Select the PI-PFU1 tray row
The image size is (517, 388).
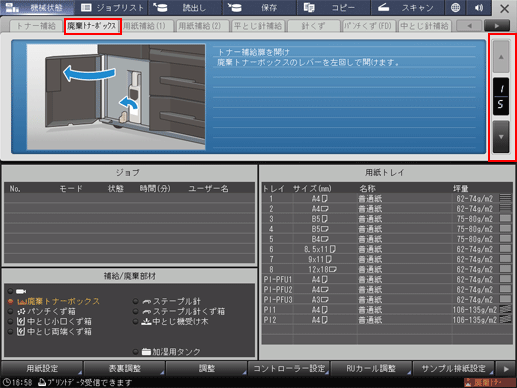coord(387,279)
